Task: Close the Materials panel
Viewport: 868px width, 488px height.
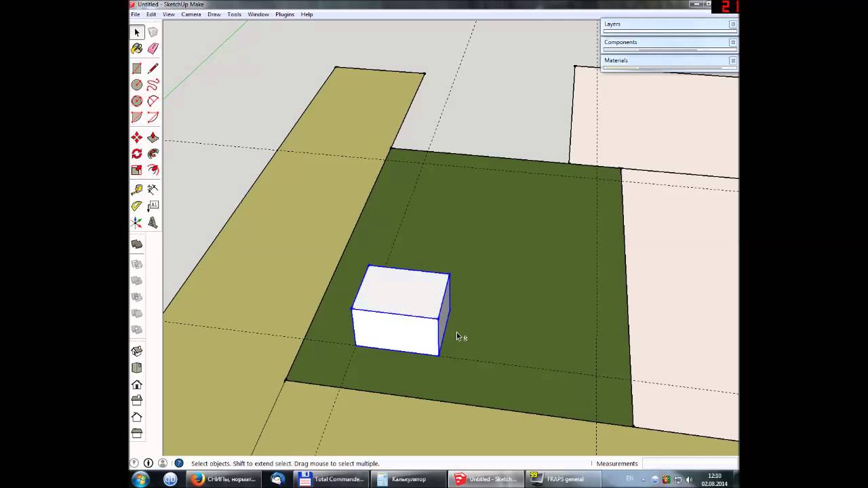Action: pos(733,60)
